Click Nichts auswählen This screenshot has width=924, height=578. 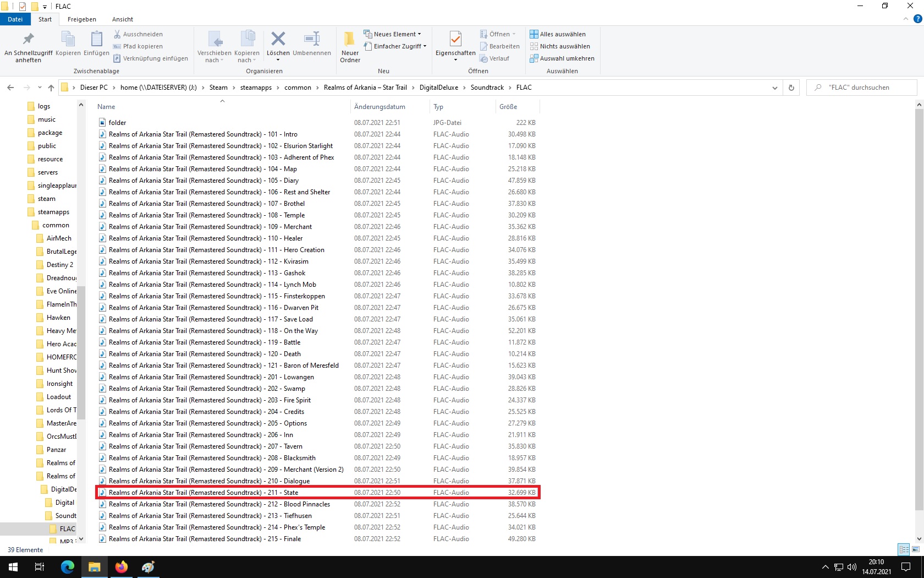pyautogui.click(x=560, y=46)
